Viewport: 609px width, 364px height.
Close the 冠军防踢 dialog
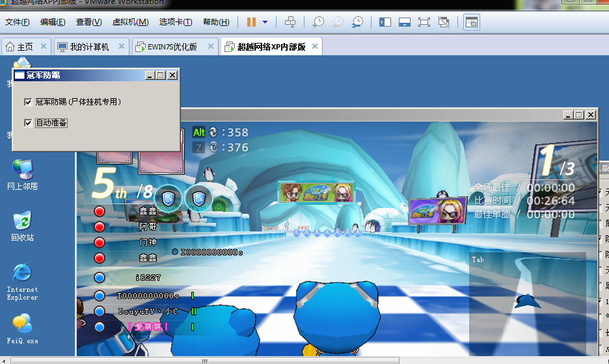[x=172, y=75]
